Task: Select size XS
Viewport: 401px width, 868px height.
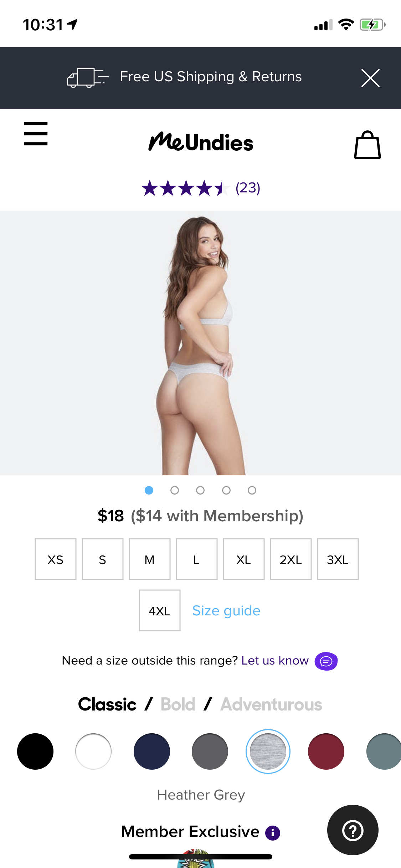Action: point(56,559)
